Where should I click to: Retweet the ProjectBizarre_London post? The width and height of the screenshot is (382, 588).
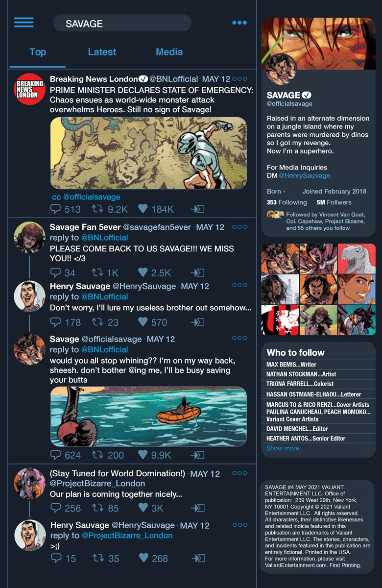point(97,508)
